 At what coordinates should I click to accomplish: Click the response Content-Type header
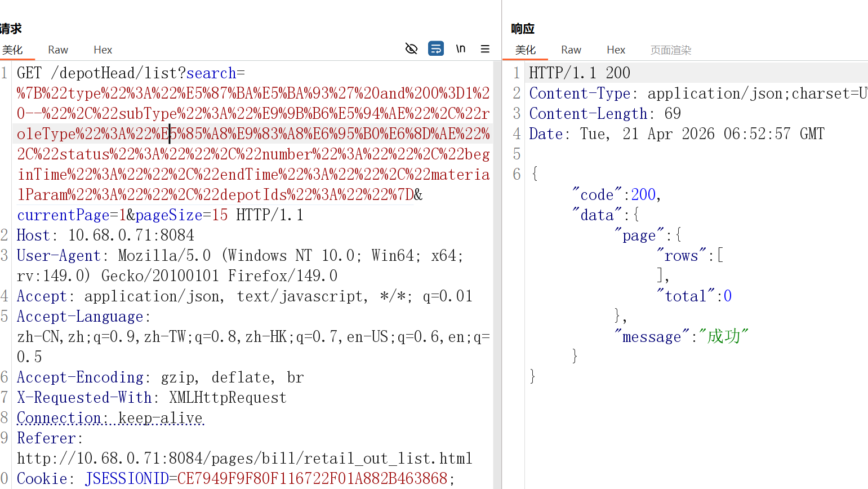point(698,94)
